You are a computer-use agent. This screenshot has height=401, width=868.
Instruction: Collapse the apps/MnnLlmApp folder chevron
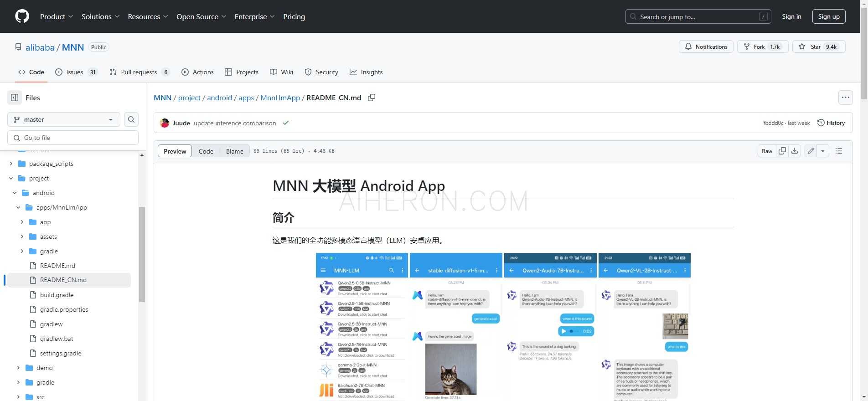18,207
